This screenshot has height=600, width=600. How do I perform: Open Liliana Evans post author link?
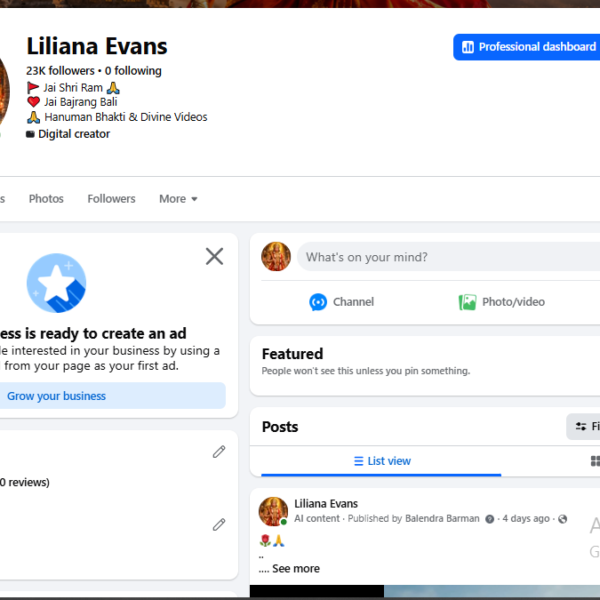326,504
